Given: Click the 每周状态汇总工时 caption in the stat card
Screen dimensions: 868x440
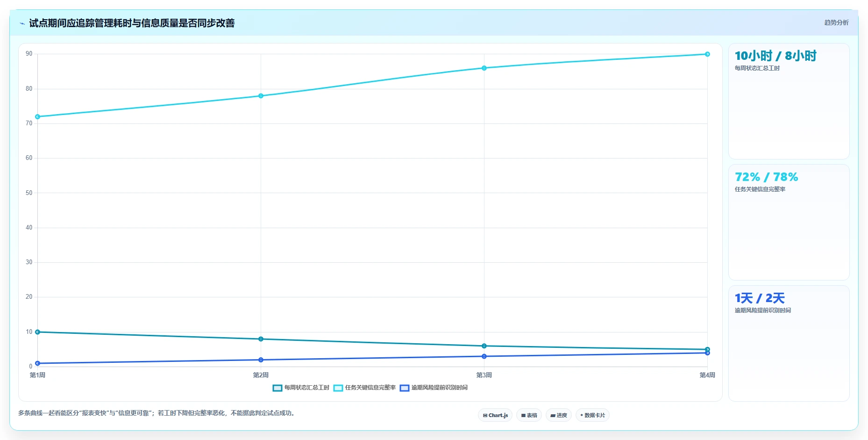Looking at the screenshot, I should (757, 68).
